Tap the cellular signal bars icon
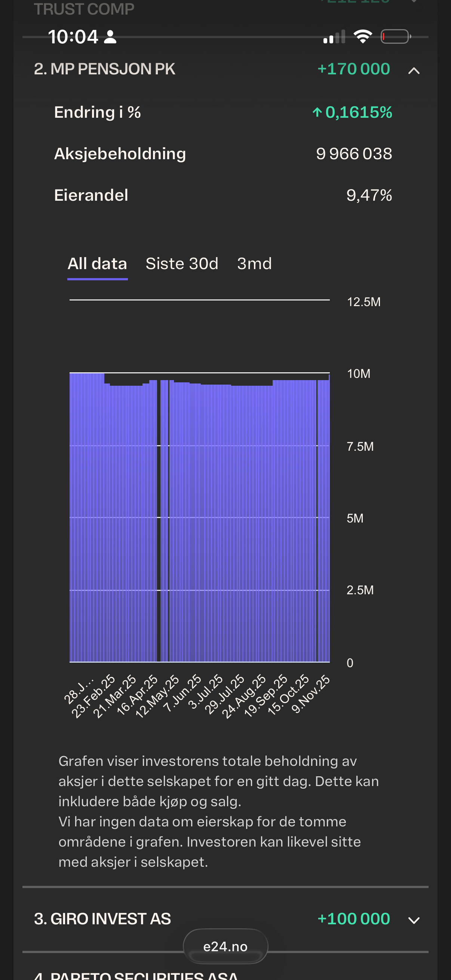Screen dimensions: 451x980 [334, 37]
